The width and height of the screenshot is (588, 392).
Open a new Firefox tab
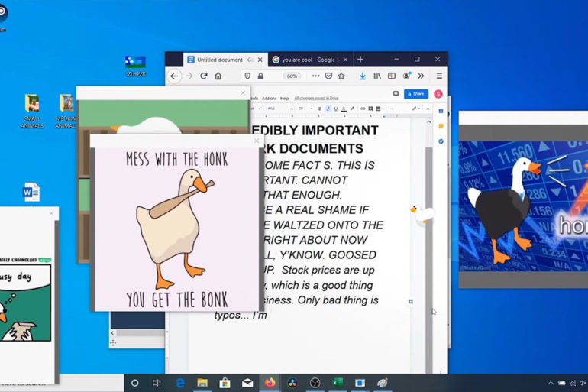tap(360, 60)
